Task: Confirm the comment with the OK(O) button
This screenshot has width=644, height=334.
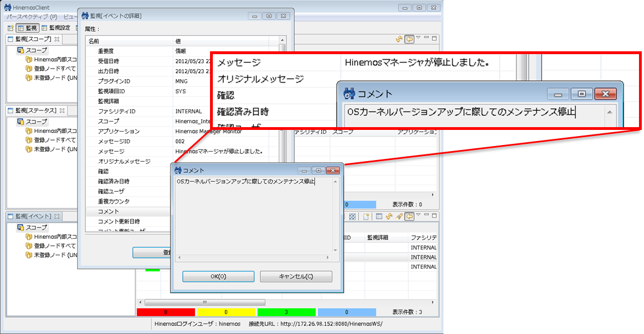Action: [x=218, y=277]
